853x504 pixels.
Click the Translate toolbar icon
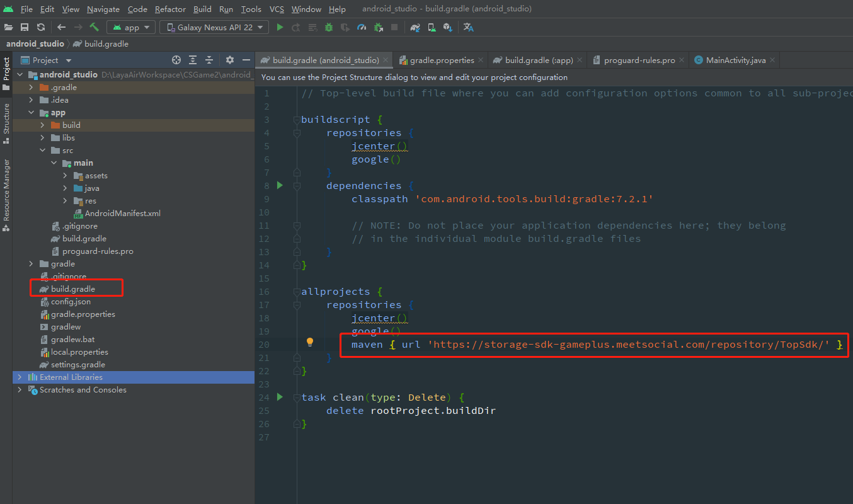(468, 27)
